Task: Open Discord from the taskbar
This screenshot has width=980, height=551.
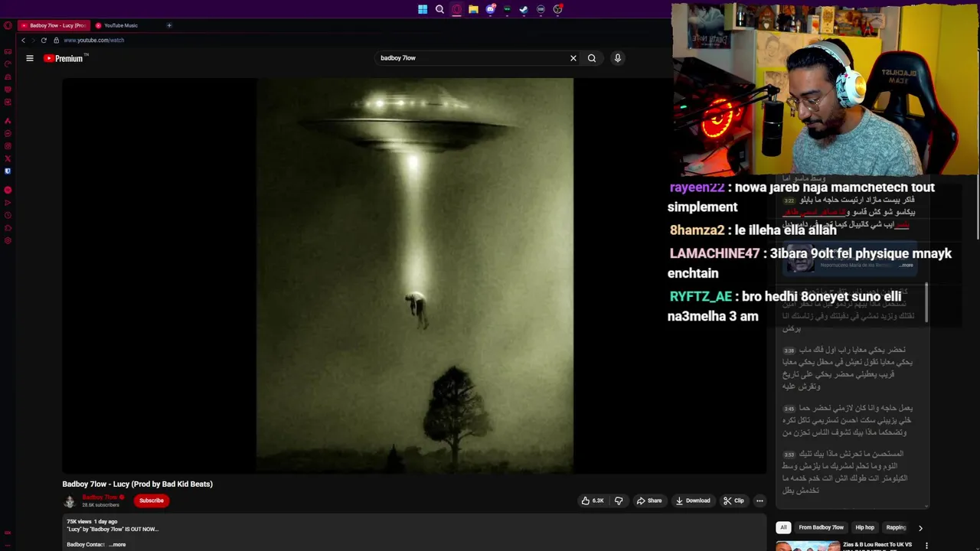Action: tap(490, 9)
